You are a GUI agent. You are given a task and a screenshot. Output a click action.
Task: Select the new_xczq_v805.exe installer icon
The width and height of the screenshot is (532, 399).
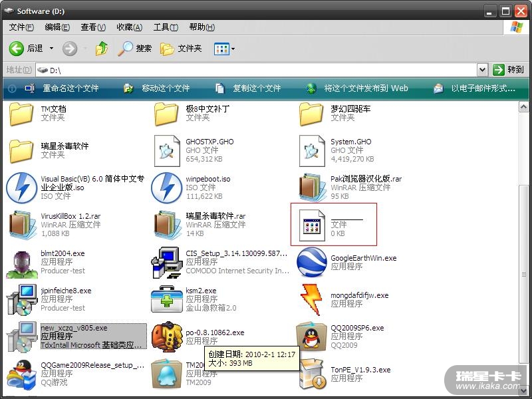click(x=22, y=337)
